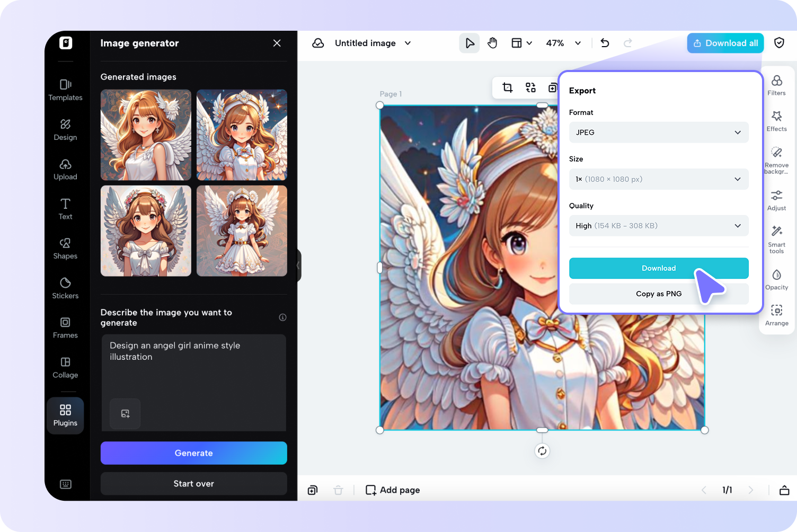The width and height of the screenshot is (797, 532).
Task: Activate the crop tool above canvas
Action: [x=507, y=87]
